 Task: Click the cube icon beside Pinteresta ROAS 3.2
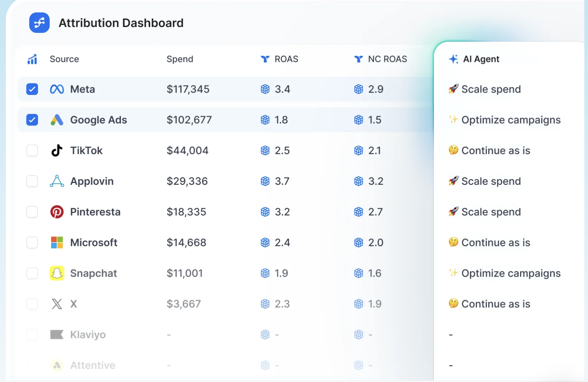click(265, 212)
